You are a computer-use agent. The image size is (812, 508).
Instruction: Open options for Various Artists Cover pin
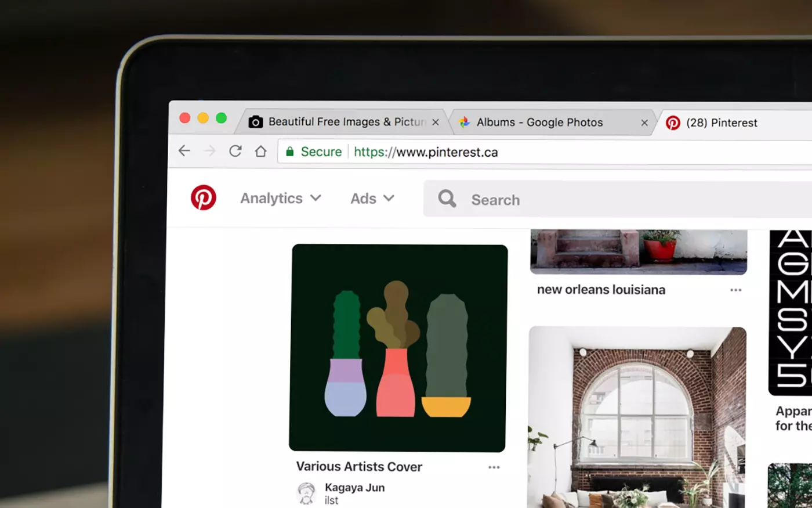coord(494,467)
